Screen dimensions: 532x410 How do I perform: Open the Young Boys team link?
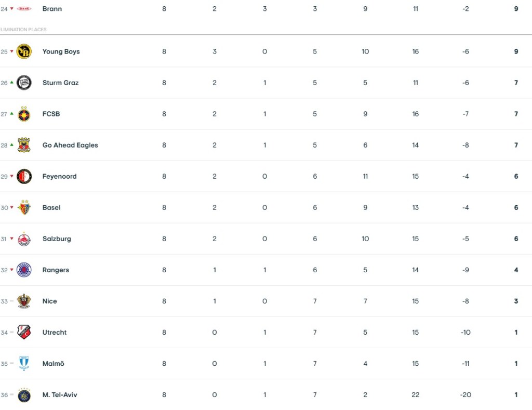(x=61, y=51)
